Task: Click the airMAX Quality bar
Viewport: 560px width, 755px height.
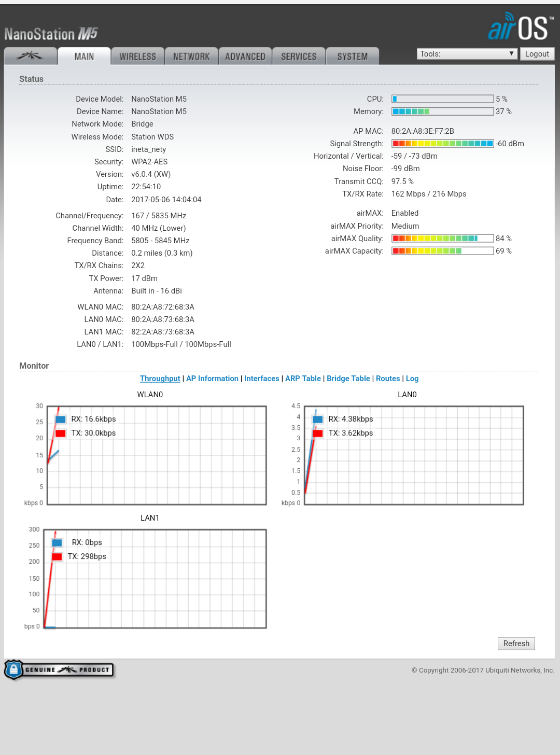Action: (442, 239)
